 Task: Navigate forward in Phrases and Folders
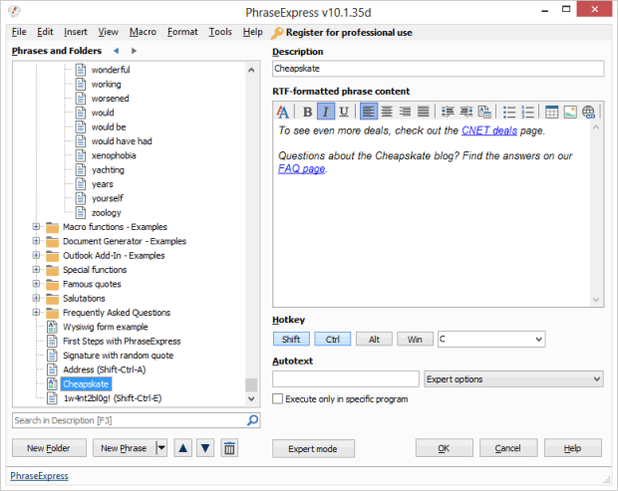point(134,51)
